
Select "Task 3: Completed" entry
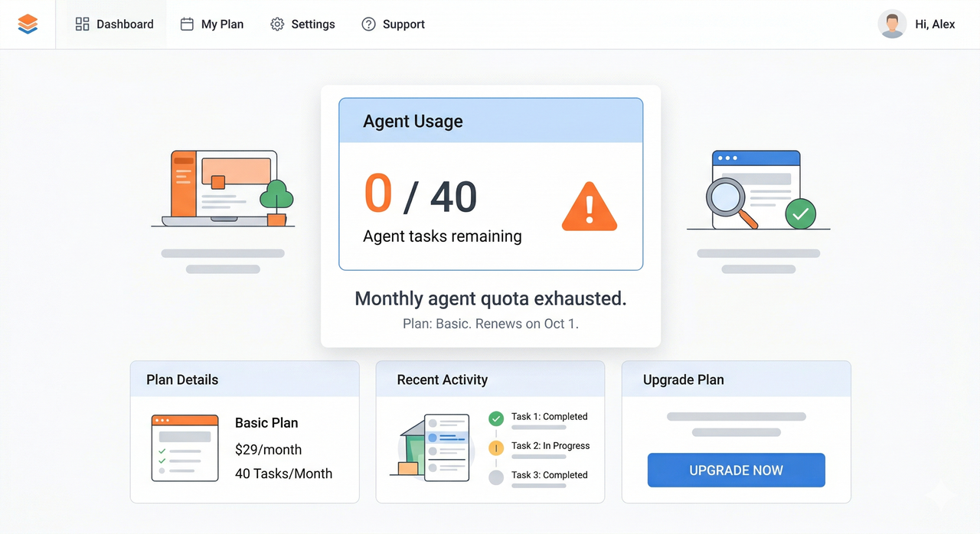pos(550,475)
